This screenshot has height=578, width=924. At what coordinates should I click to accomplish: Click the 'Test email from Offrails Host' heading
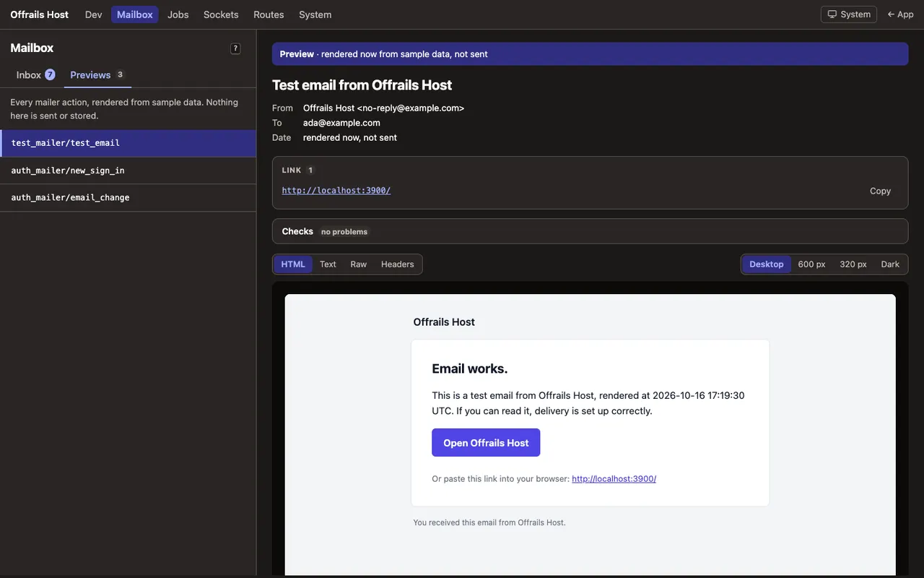coord(362,85)
